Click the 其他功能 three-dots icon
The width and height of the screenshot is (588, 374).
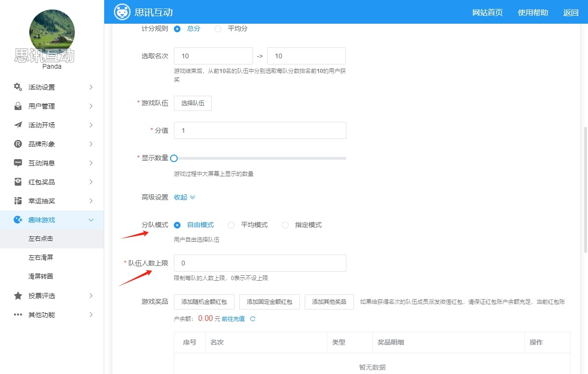18,314
